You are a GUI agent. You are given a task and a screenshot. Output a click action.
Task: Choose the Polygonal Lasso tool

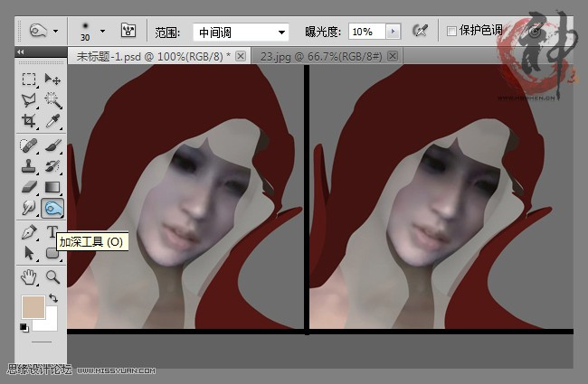point(29,100)
